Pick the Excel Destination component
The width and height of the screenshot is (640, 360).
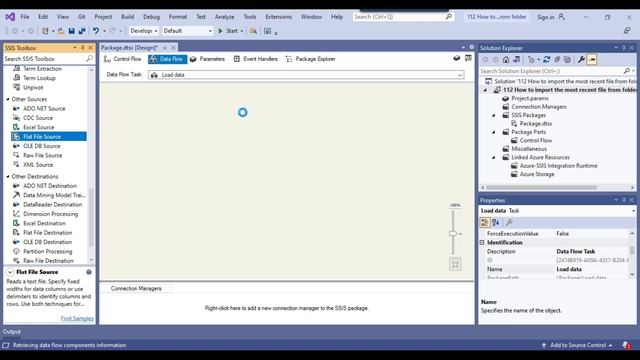[44, 223]
